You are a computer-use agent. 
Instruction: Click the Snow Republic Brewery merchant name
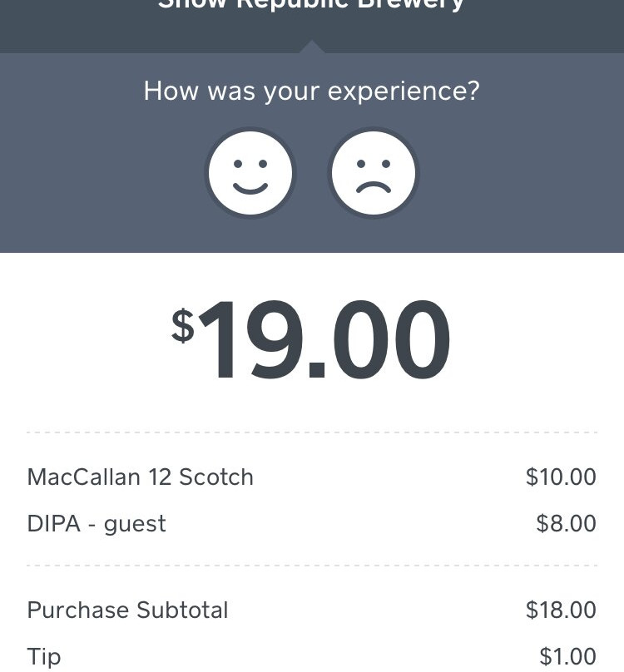311,5
